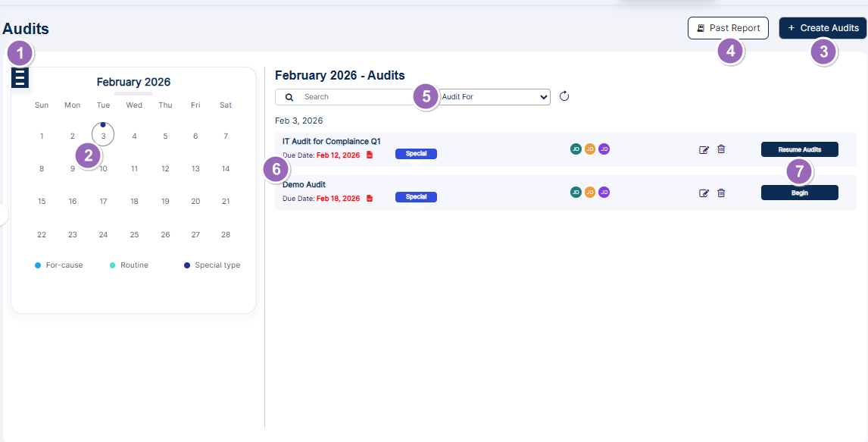Begin the Demo Audit
The height and width of the screenshot is (442, 868).
pos(799,192)
